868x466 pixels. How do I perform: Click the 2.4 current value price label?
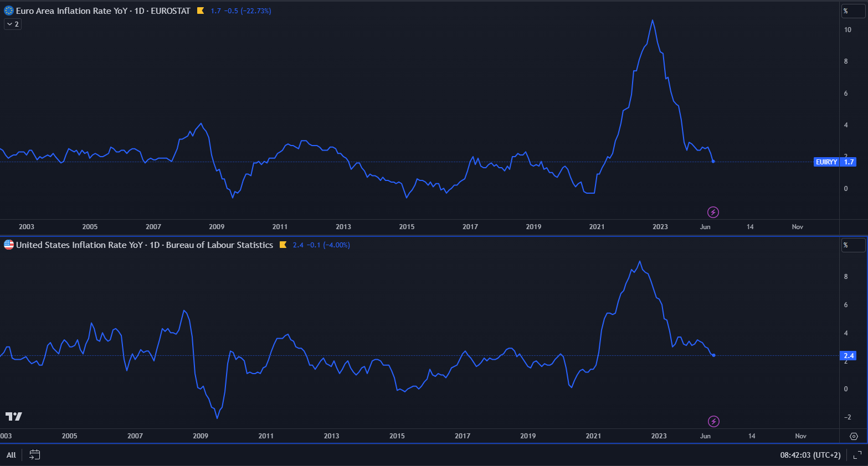(849, 356)
